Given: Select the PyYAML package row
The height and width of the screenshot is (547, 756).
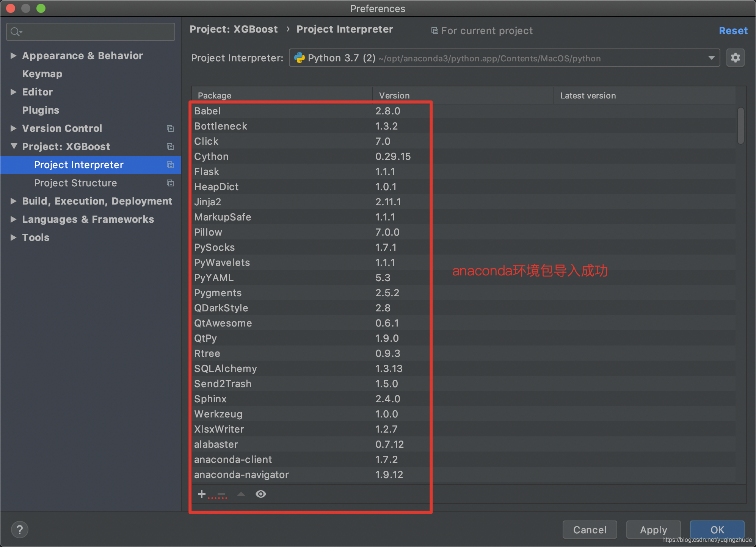Looking at the screenshot, I should pos(463,278).
